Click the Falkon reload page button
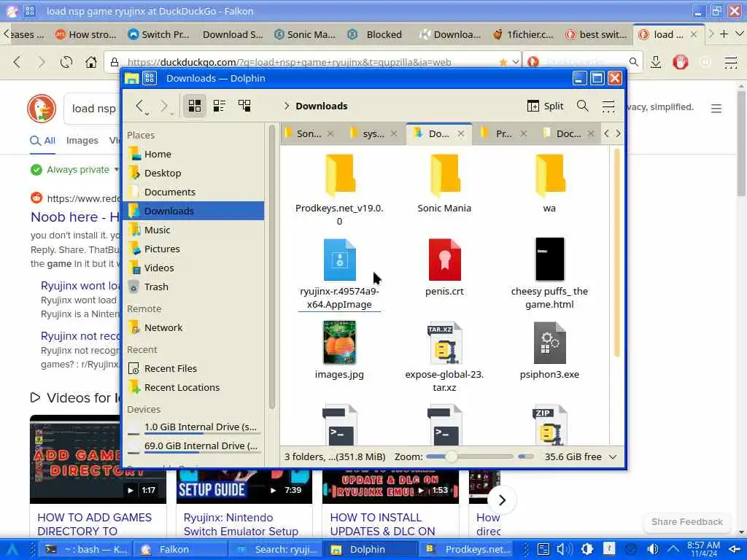 click(66, 62)
